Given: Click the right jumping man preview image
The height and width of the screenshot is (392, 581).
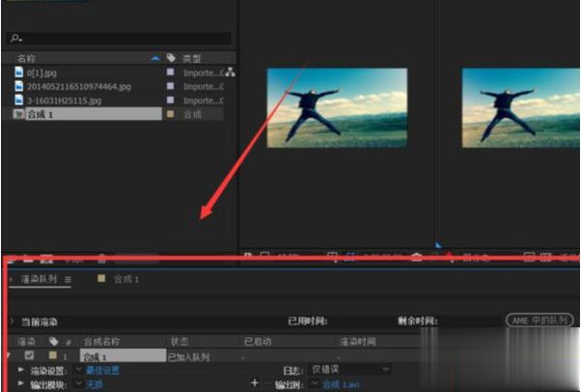Looking at the screenshot, I should click(520, 108).
